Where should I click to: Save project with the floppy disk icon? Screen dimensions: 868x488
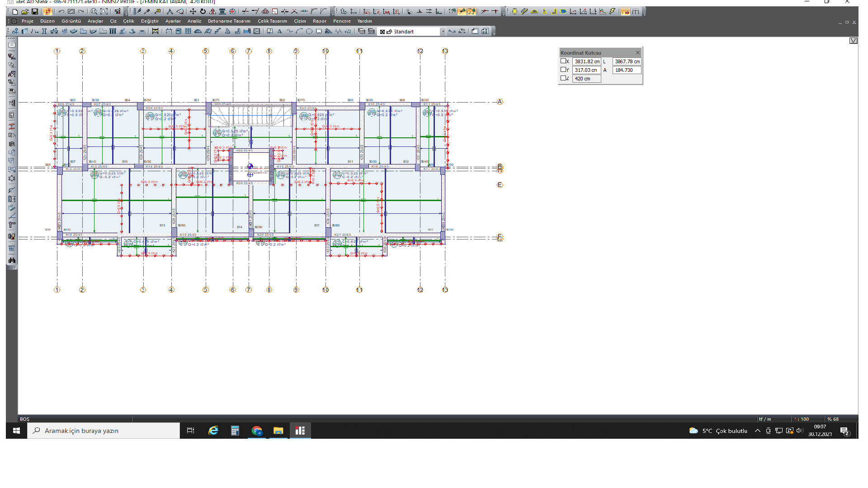coord(35,11)
